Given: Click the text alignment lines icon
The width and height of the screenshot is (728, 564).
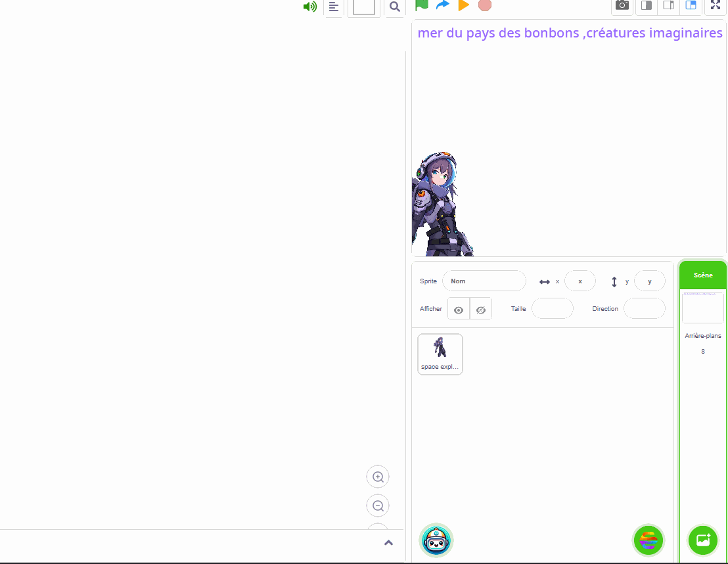Looking at the screenshot, I should click(334, 7).
